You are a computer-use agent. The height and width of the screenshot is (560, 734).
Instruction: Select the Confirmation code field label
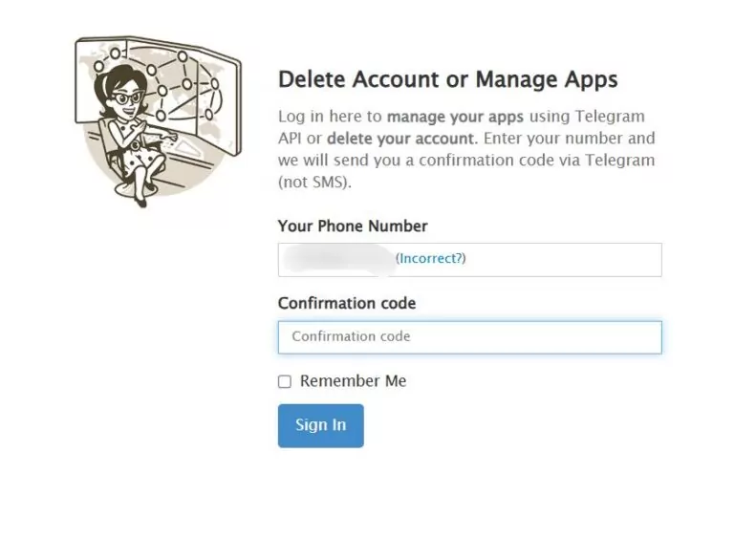tap(347, 303)
